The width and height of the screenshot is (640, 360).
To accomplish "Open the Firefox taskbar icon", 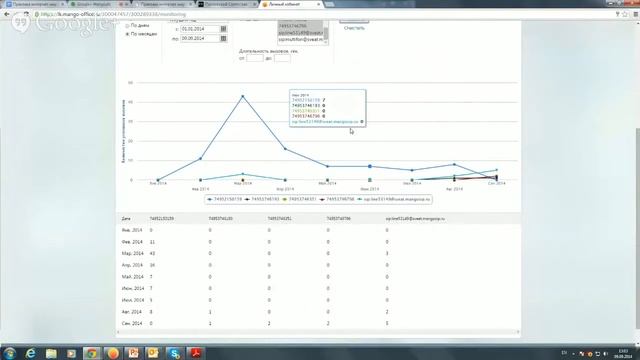I will click(113, 353).
